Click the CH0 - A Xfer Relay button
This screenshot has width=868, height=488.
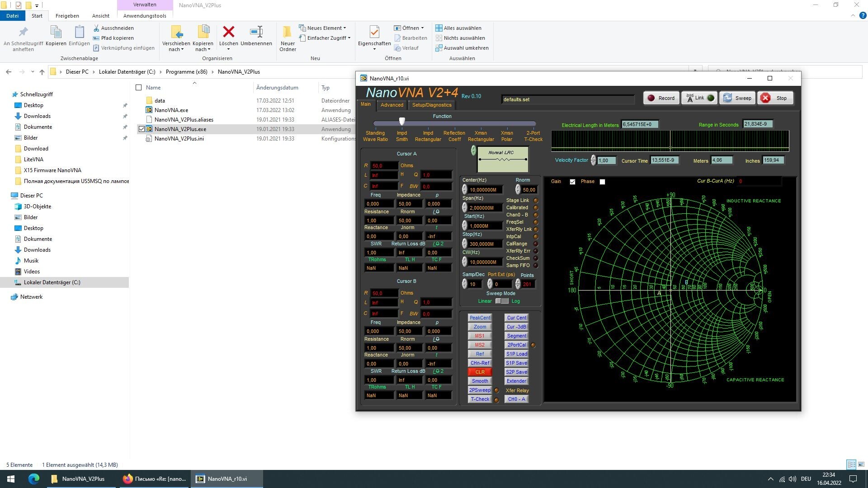pyautogui.click(x=516, y=399)
